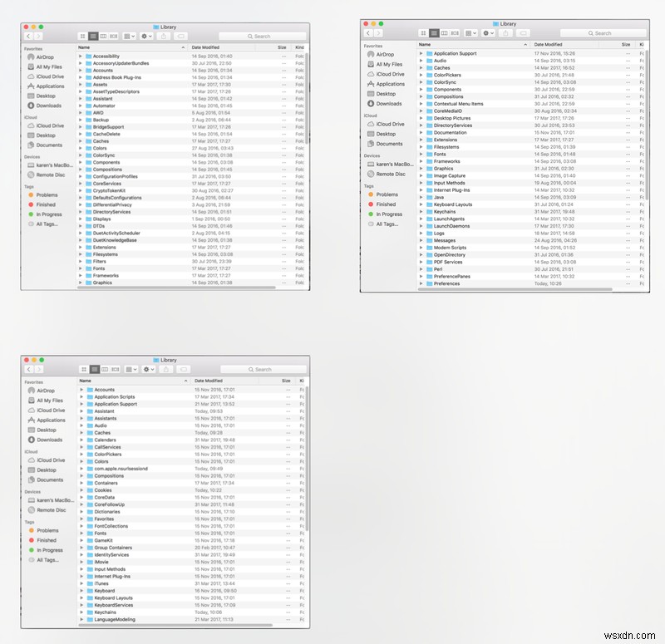
Task: Sort by Name column in bottom window
Action: click(x=134, y=381)
